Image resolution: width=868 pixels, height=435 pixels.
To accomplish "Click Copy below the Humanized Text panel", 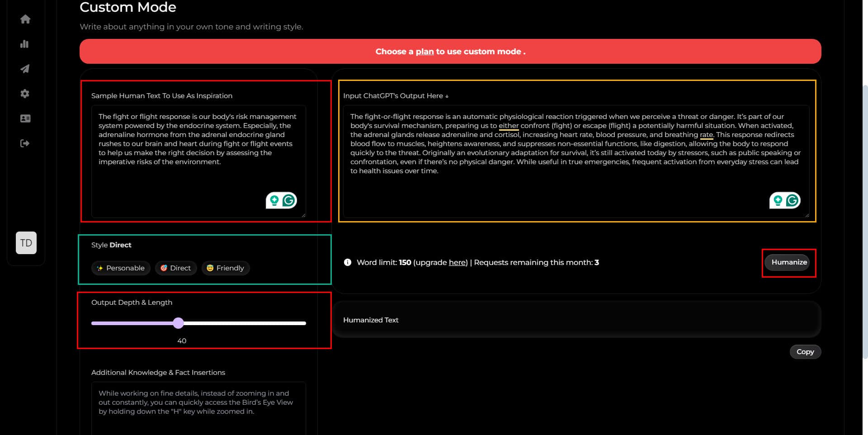I will coord(805,351).
